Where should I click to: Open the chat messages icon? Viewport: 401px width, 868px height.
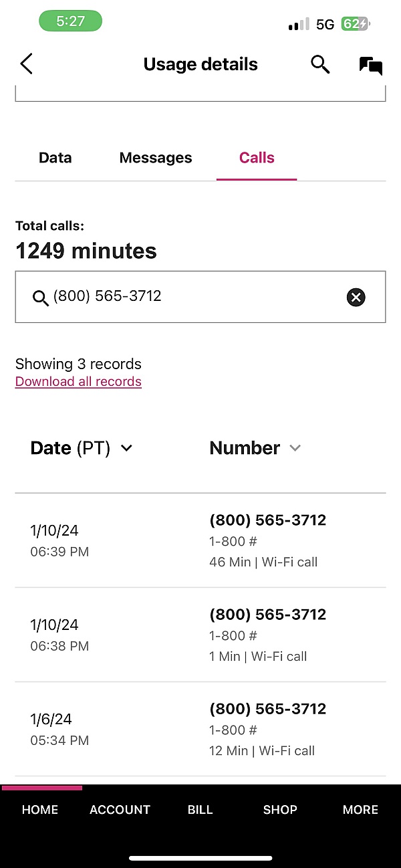tap(370, 65)
